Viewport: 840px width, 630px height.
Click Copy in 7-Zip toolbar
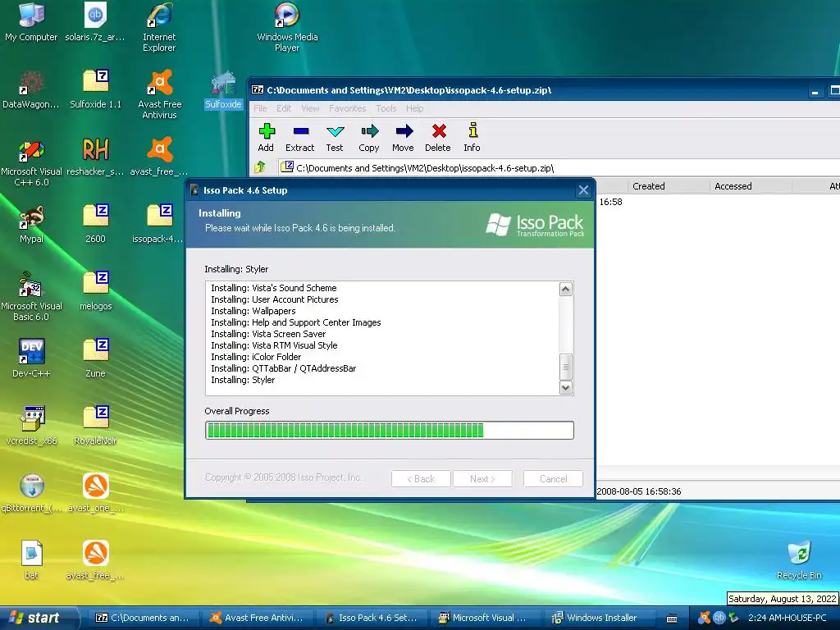pos(369,138)
